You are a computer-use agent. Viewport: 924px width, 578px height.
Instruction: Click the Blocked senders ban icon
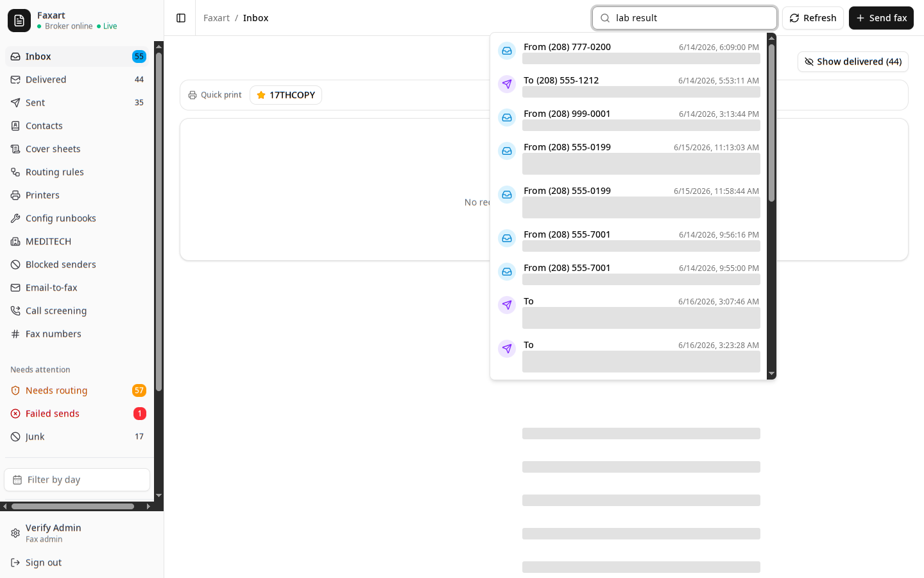(x=15, y=265)
